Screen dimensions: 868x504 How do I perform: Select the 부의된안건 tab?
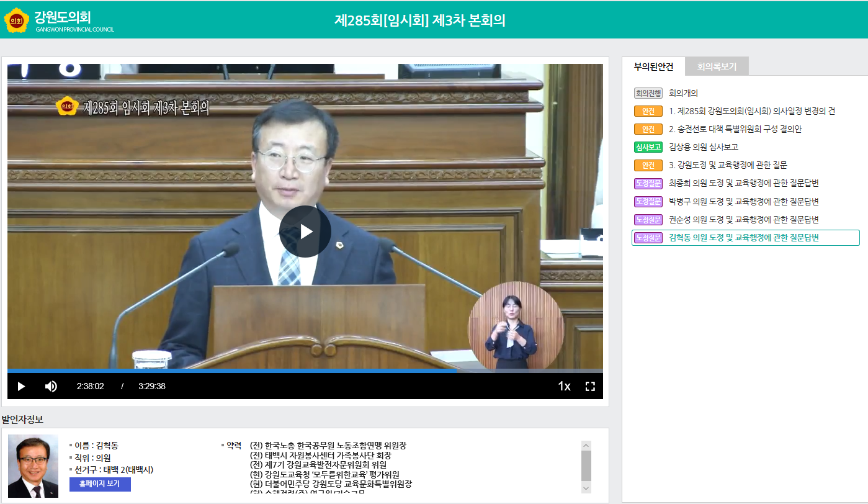click(653, 66)
